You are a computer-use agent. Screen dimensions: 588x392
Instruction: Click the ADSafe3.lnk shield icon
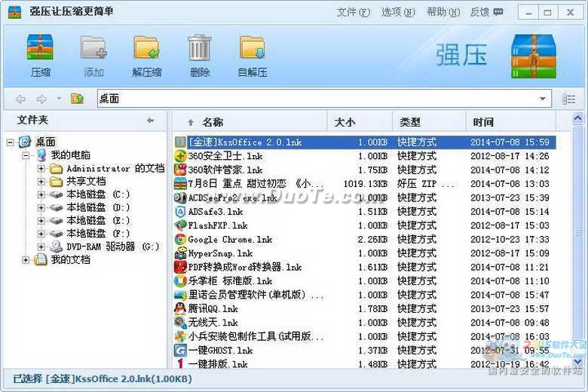(x=180, y=212)
